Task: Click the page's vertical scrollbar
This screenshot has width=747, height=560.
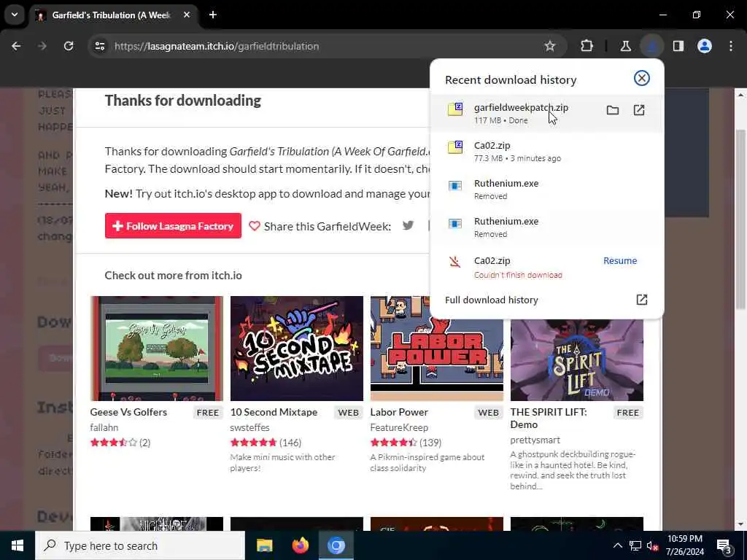Action: (740, 219)
